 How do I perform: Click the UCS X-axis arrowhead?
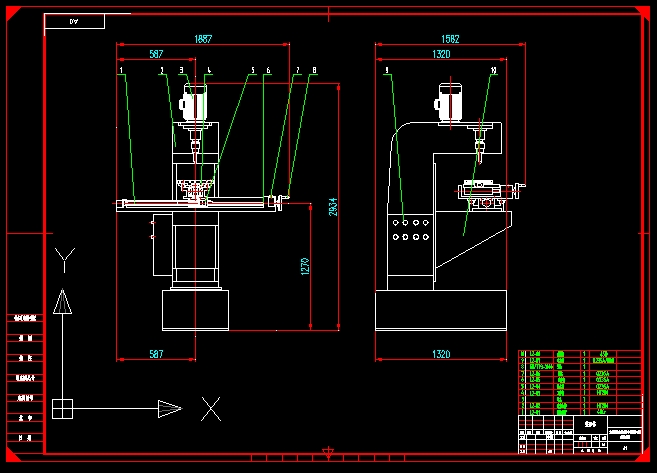point(170,409)
